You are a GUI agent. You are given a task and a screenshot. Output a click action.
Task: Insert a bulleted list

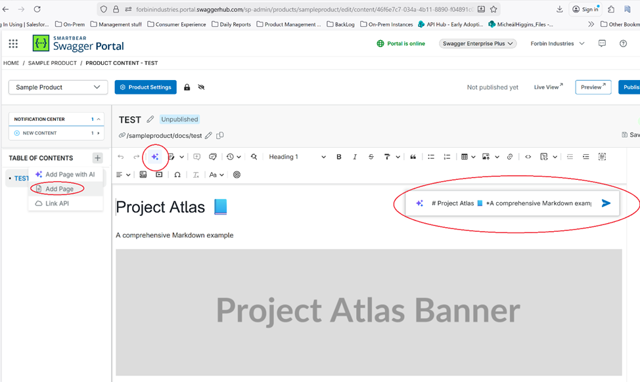[x=431, y=157]
